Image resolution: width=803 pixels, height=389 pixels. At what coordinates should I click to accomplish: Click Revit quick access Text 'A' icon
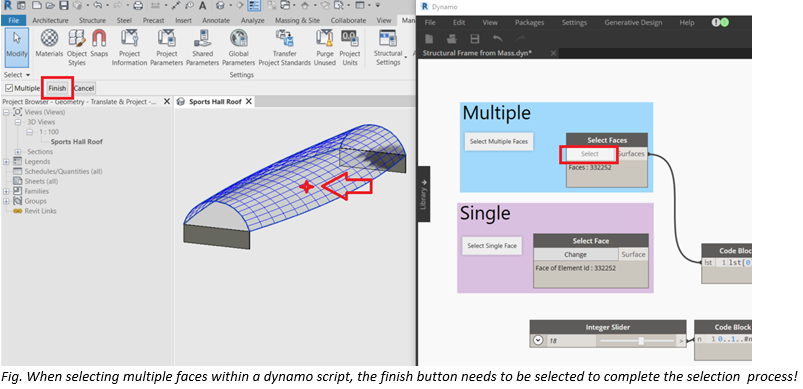click(x=203, y=6)
